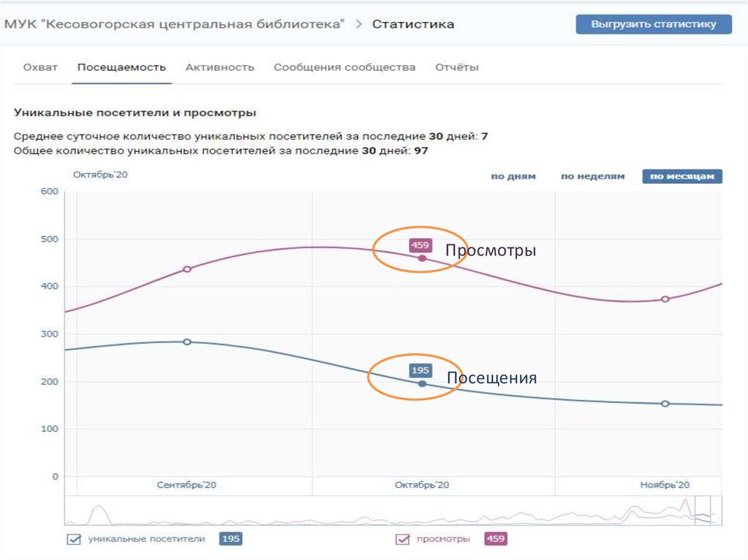The image size is (748, 560).
Task: Click the September point on the views line
Action: 187,269
